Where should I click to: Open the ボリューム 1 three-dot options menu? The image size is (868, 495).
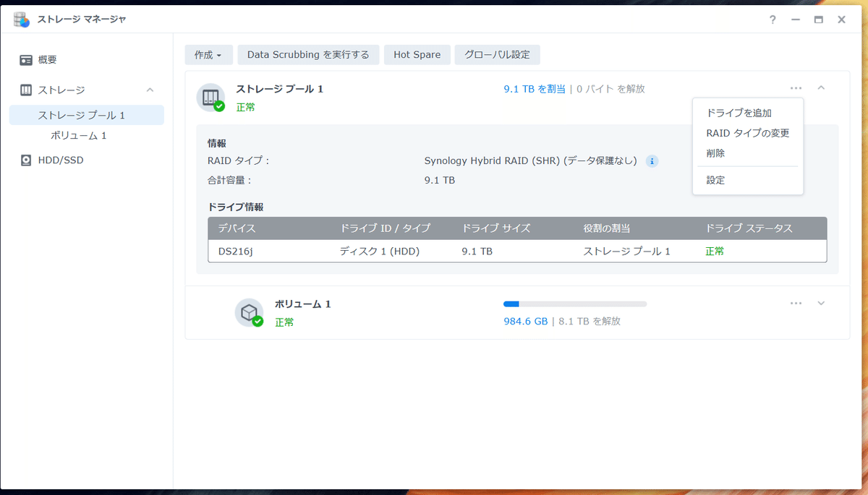tap(796, 304)
